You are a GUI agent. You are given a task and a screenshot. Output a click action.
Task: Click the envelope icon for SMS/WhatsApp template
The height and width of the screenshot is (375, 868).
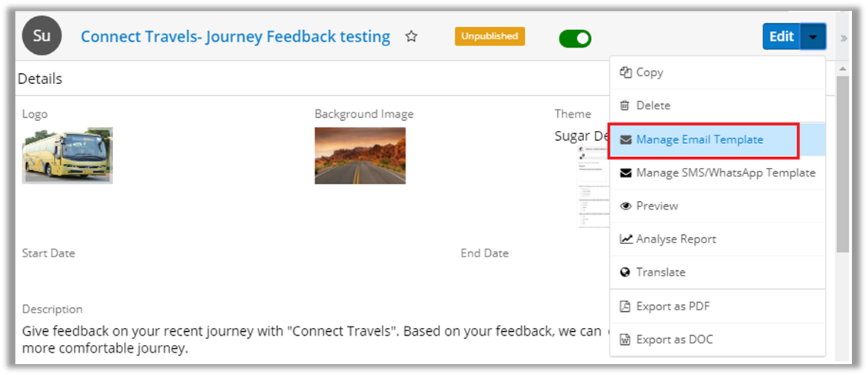pos(626,172)
